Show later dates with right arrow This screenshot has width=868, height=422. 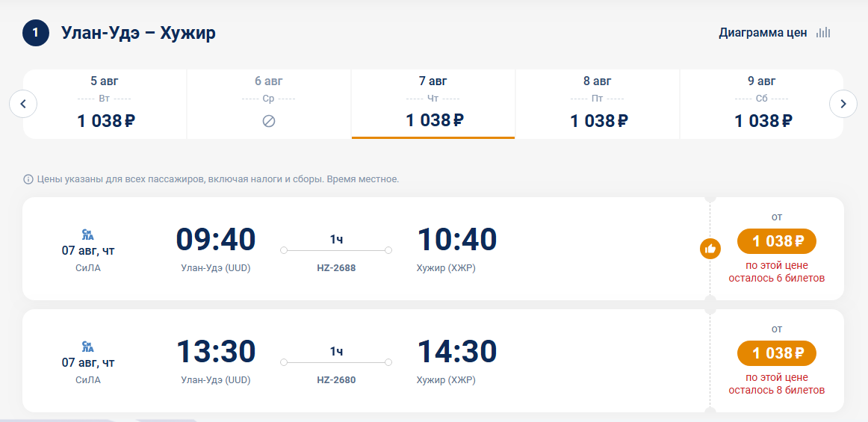pos(843,104)
